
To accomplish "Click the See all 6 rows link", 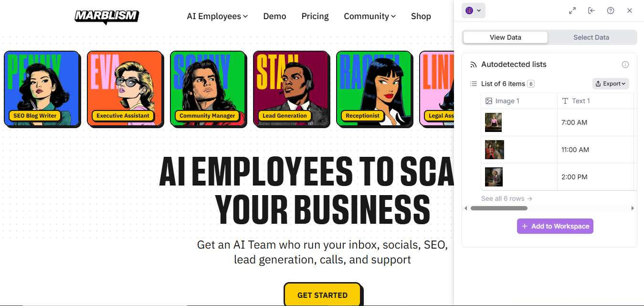I will tap(507, 198).
